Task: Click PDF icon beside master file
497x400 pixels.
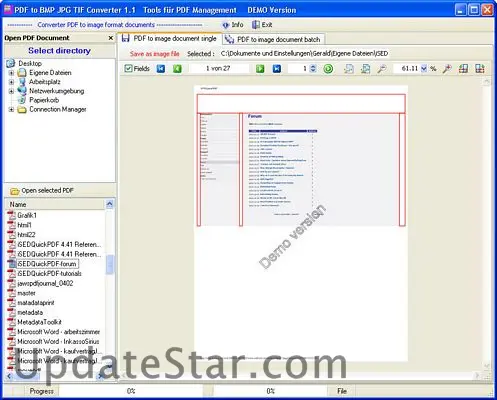Action: pos(12,293)
